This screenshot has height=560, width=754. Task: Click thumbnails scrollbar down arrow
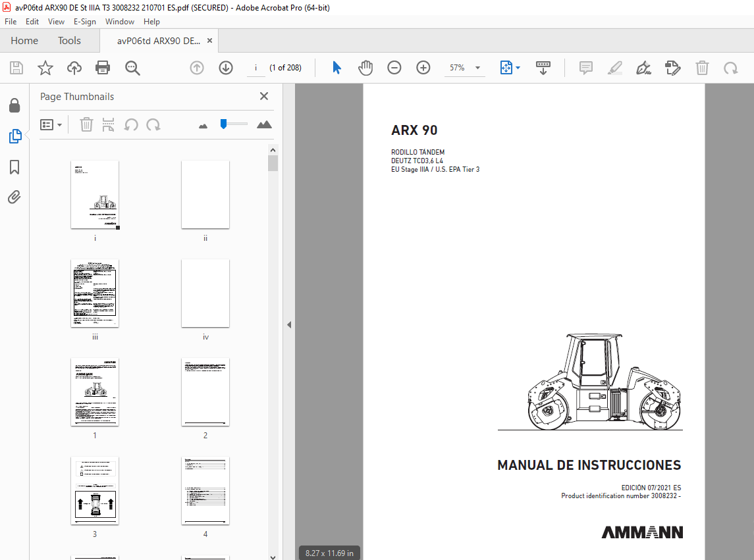(273, 557)
